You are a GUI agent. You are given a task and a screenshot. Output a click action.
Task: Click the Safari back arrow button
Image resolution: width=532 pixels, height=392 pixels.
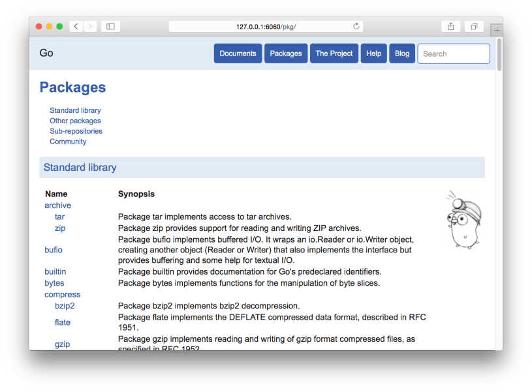(x=76, y=27)
